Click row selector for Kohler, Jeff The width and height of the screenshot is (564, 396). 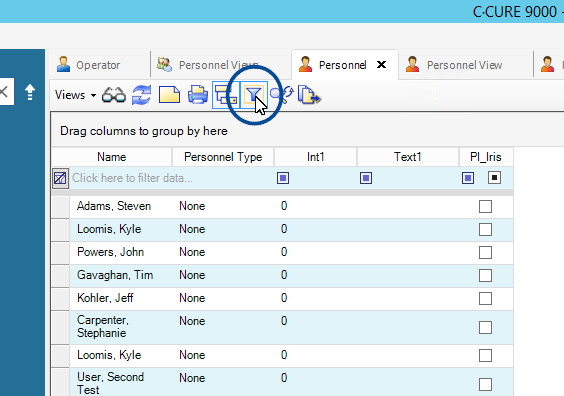(x=60, y=299)
